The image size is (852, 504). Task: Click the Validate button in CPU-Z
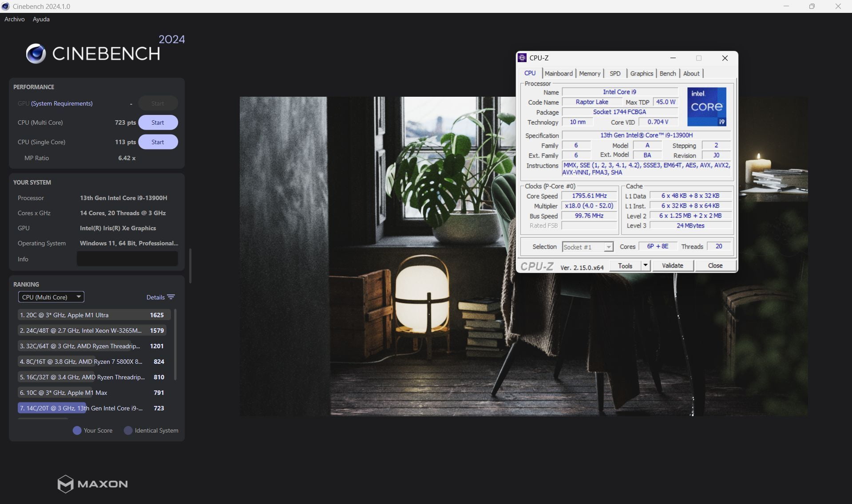pyautogui.click(x=672, y=266)
